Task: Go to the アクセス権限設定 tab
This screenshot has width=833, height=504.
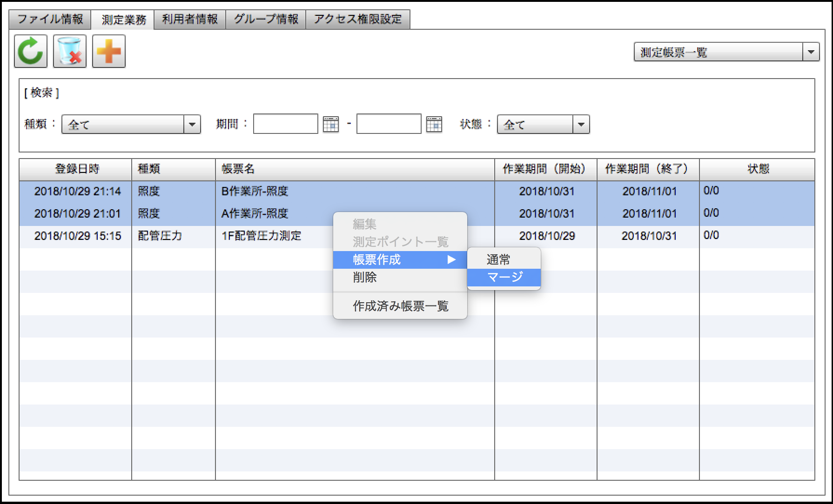Action: (x=357, y=20)
